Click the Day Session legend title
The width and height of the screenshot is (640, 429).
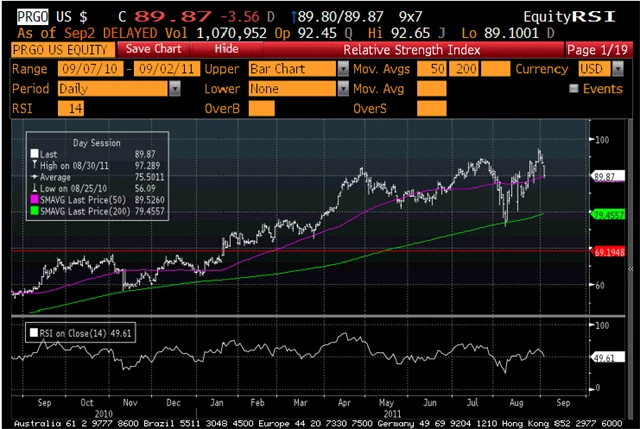[x=96, y=143]
